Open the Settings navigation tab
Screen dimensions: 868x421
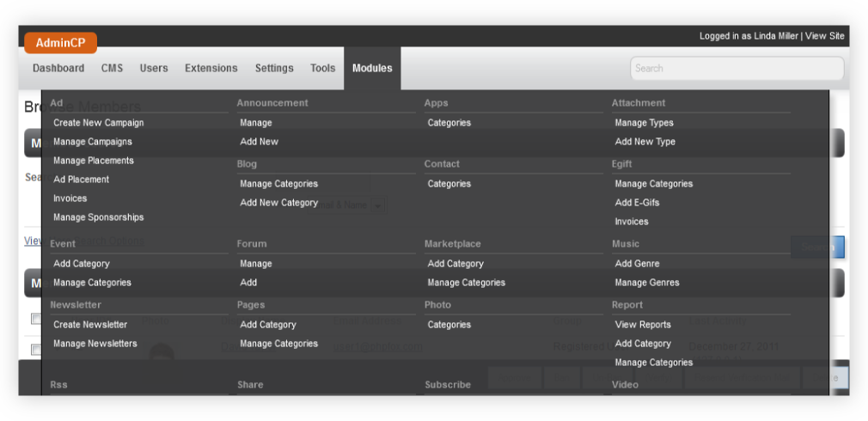coord(274,69)
